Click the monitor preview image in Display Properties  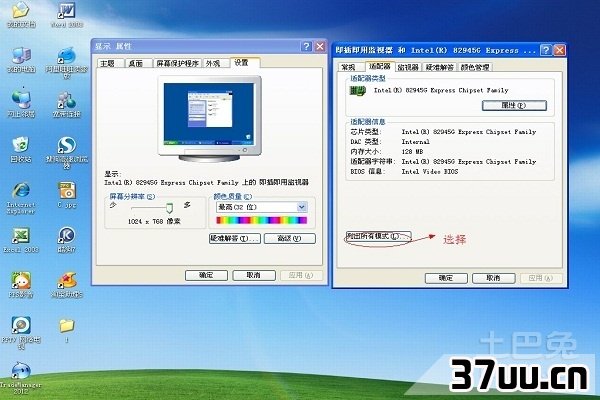pos(210,119)
